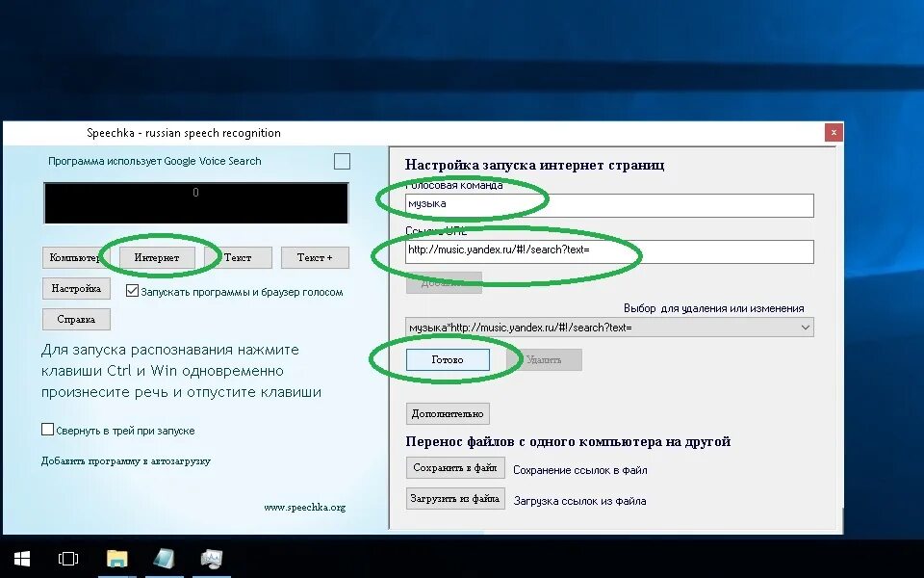This screenshot has height=578, width=924.
Task: Toggle the Google Voice Search checkbox
Action: click(x=342, y=161)
